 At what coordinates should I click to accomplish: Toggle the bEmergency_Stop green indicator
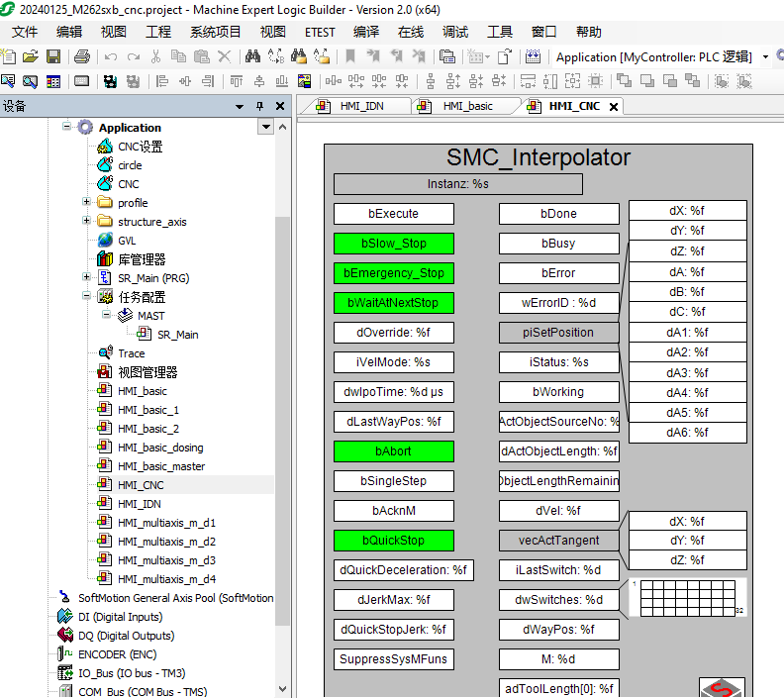click(x=393, y=273)
